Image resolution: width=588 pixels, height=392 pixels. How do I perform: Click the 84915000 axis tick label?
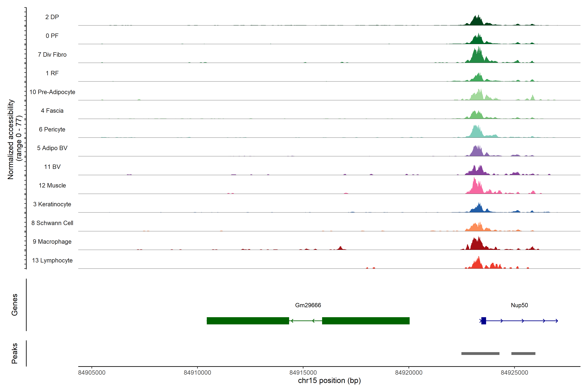(x=303, y=373)
